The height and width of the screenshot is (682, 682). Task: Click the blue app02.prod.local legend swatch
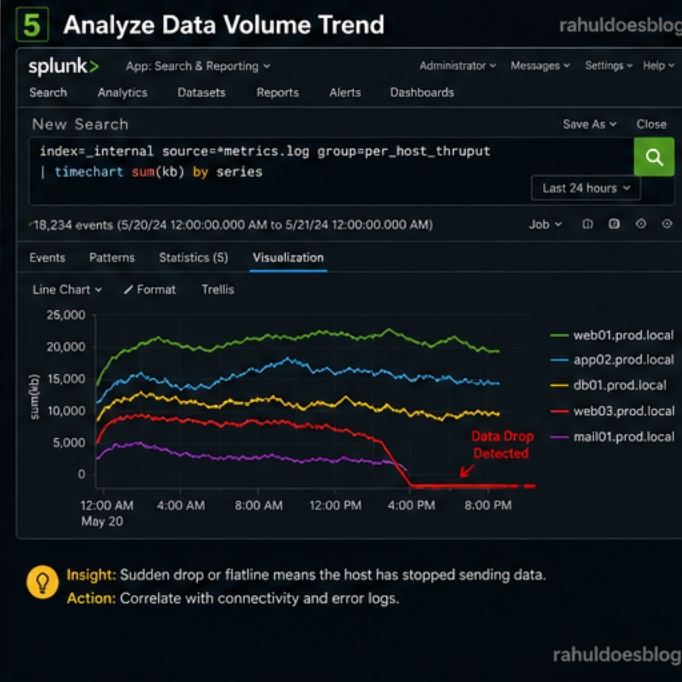pos(559,360)
